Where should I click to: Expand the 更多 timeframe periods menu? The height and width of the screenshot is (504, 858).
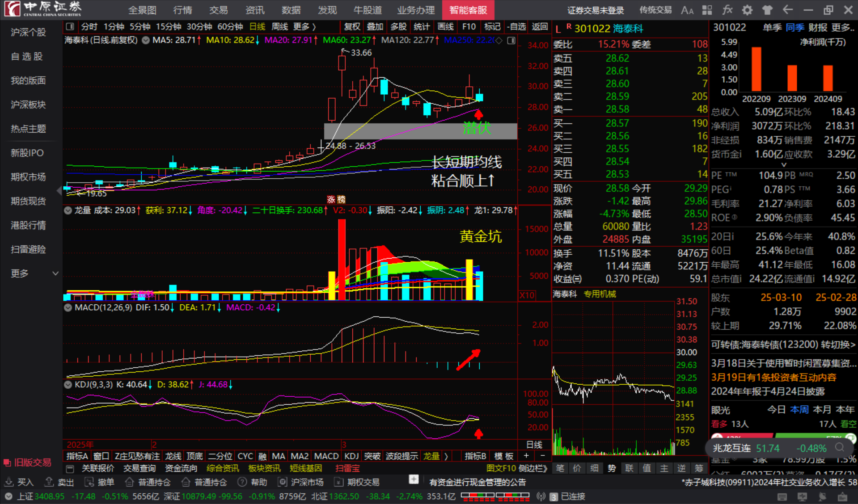pyautogui.click(x=304, y=27)
